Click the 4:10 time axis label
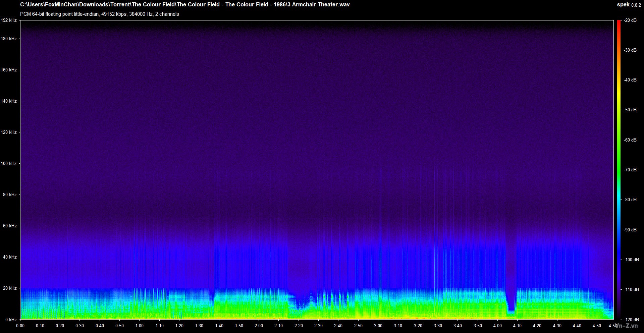 tap(517, 326)
